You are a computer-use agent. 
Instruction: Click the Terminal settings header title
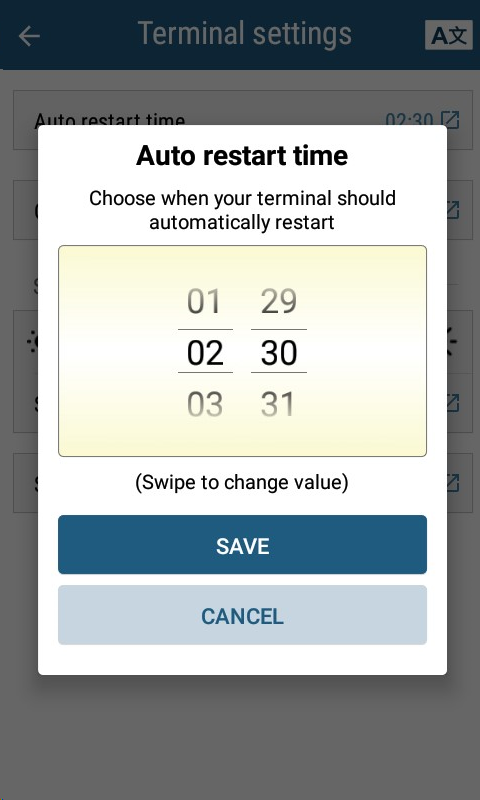click(244, 34)
